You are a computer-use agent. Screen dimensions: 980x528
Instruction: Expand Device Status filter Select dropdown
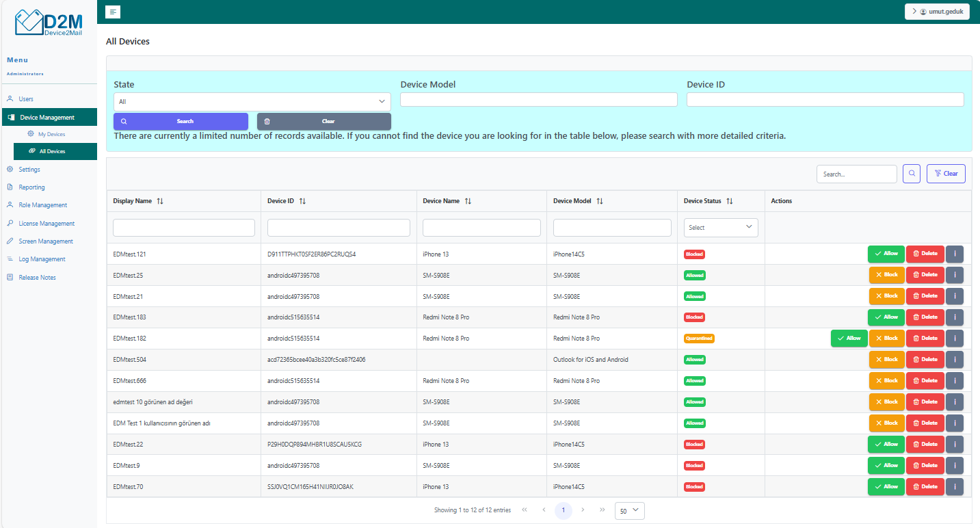721,228
